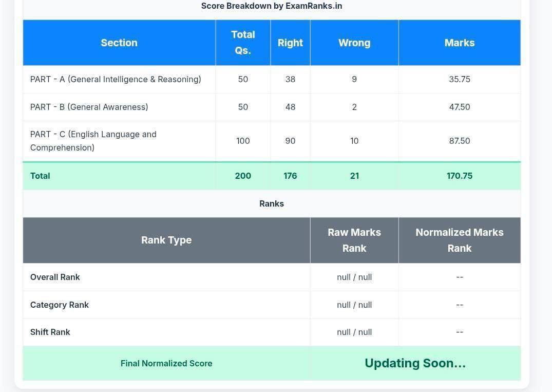552x392 pixels.
Task: Click the total wrong value 21
Action: click(x=354, y=176)
